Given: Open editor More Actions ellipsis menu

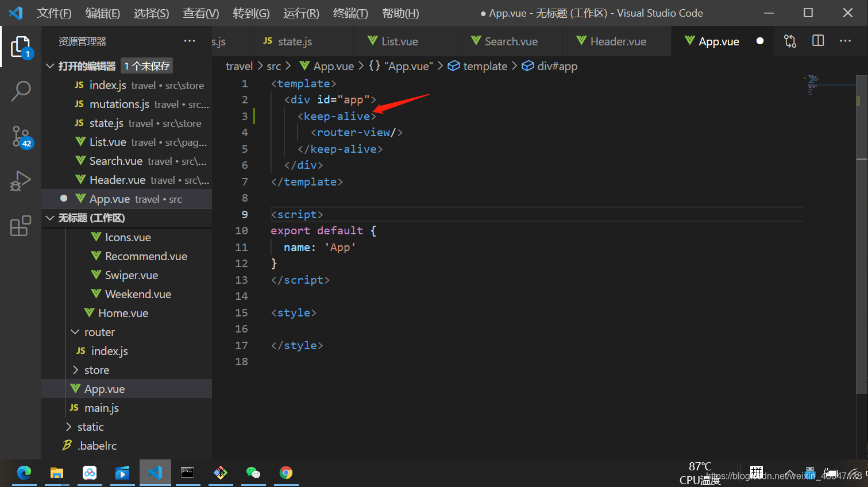Looking at the screenshot, I should click(x=846, y=41).
